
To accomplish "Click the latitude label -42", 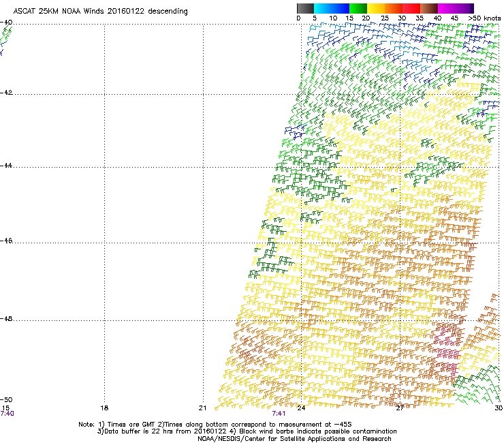I will pyautogui.click(x=6, y=92).
